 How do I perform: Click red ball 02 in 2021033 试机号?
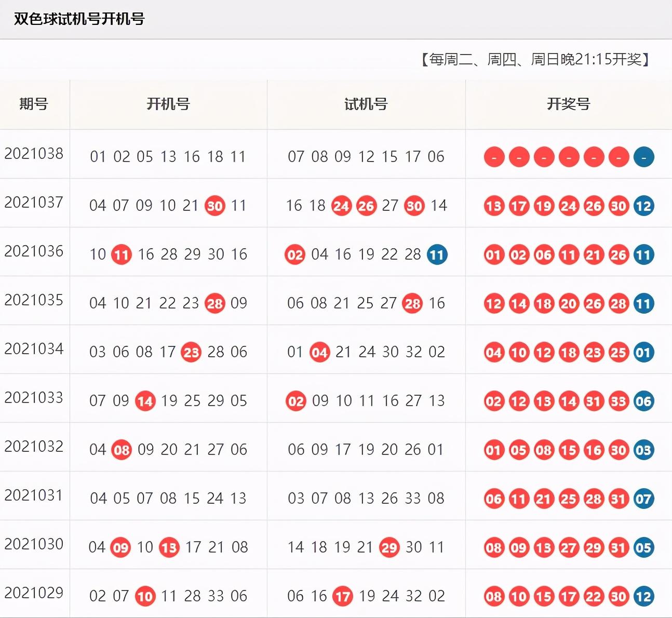click(296, 401)
